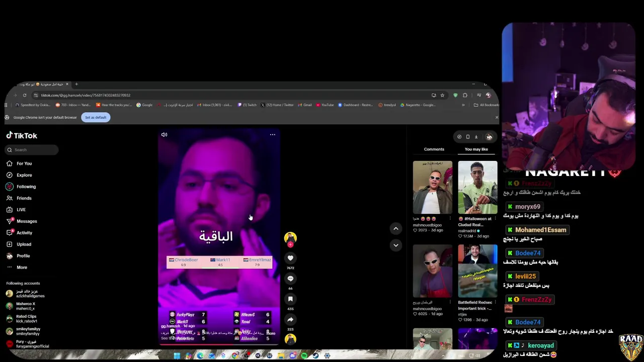This screenshot has width=644, height=362.
Task: Open the Upload page
Action: [x=19, y=244]
